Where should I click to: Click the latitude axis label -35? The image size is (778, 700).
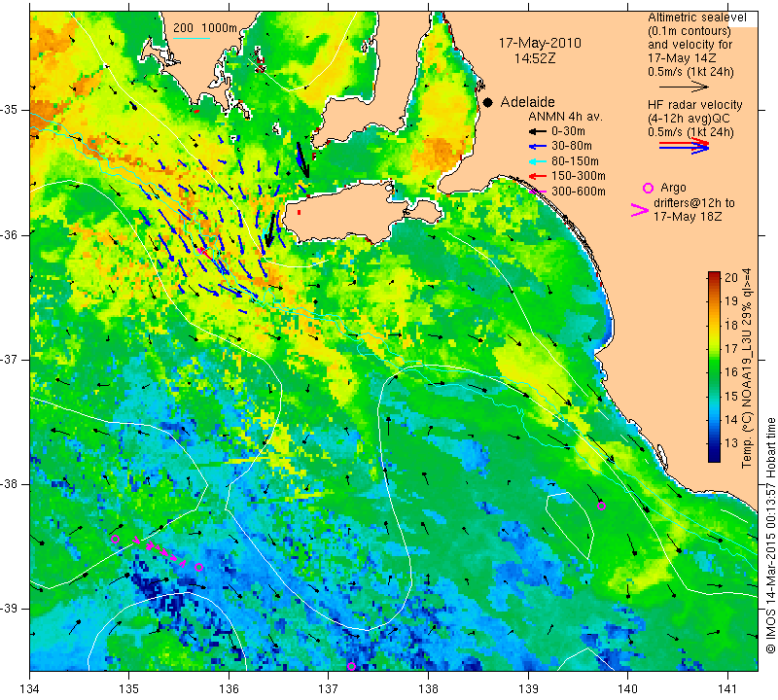coord(9,110)
